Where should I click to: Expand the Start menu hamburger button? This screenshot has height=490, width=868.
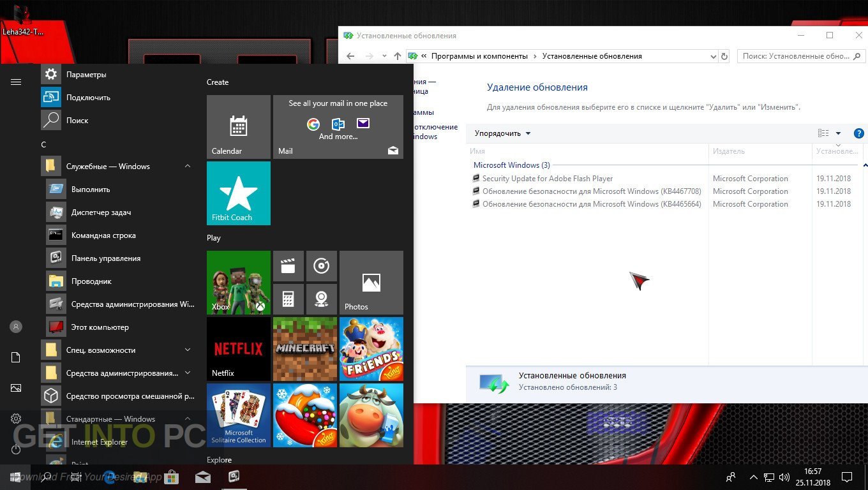tap(16, 82)
